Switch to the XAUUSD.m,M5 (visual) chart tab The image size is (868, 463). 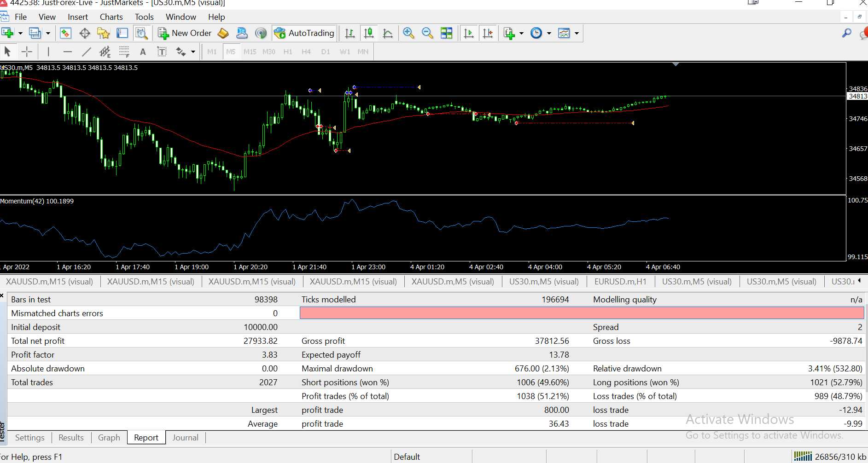click(453, 282)
